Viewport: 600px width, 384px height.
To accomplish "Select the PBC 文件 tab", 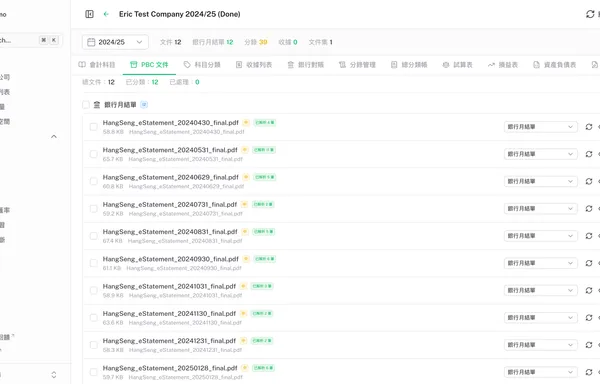I will coord(149,65).
